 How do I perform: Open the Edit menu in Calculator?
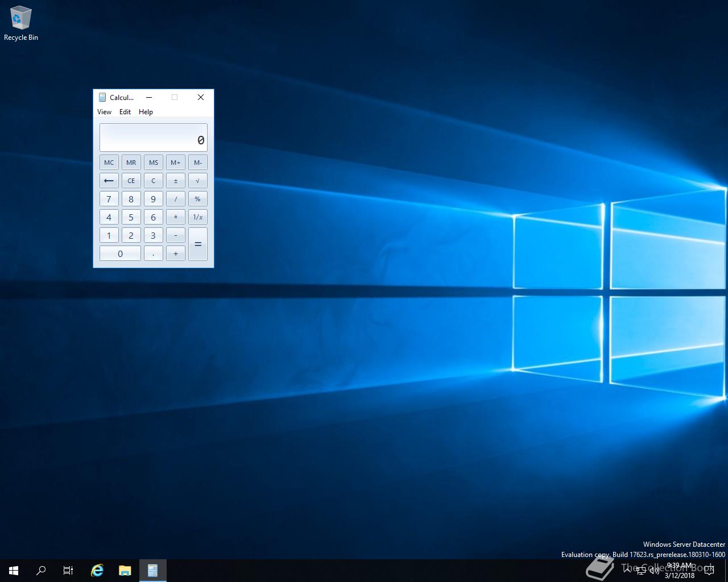pos(125,112)
